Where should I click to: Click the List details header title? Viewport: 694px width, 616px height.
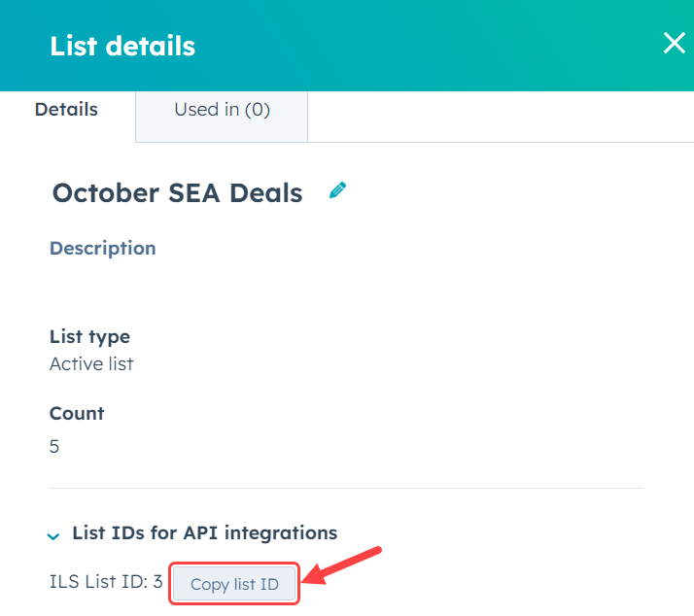tap(122, 46)
